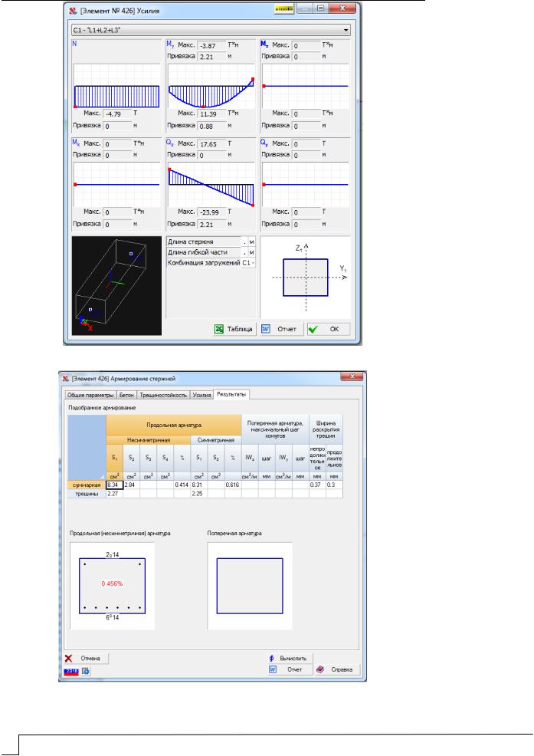Image resolution: width=534 pixels, height=756 pixels.
Task: Click the symmetric S1 cell 8.31
Action: (198, 485)
